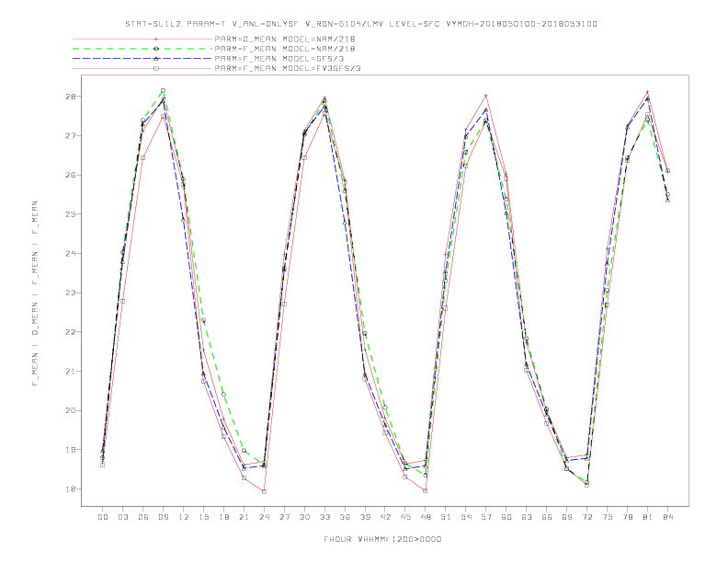This screenshot has height=563, width=728.
Task: Click x-axis tick label 63
Action: 527,517
